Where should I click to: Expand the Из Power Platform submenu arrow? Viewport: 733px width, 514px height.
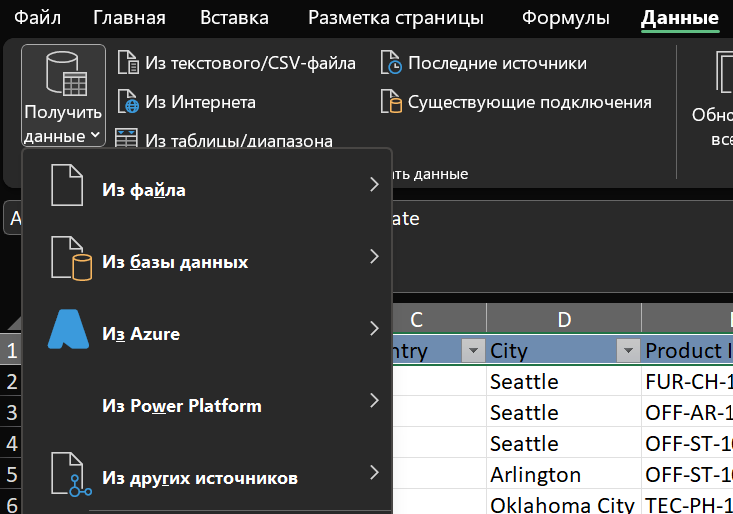[374, 401]
